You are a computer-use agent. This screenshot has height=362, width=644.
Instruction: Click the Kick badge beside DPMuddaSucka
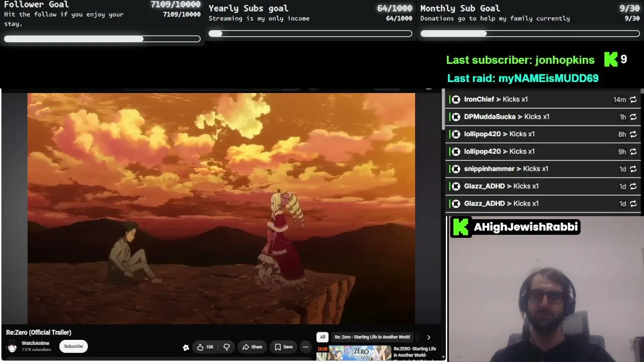tap(456, 117)
